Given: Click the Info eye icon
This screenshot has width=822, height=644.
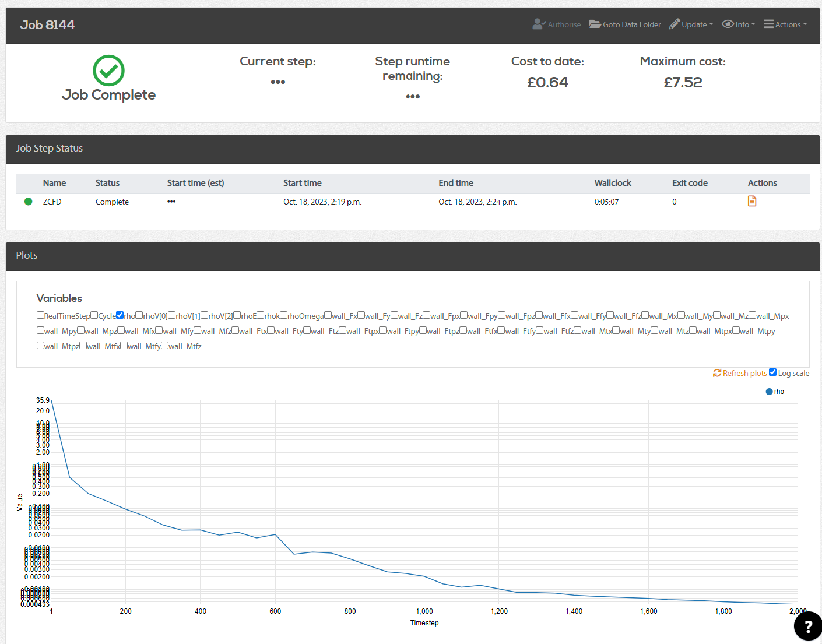Looking at the screenshot, I should point(728,24).
